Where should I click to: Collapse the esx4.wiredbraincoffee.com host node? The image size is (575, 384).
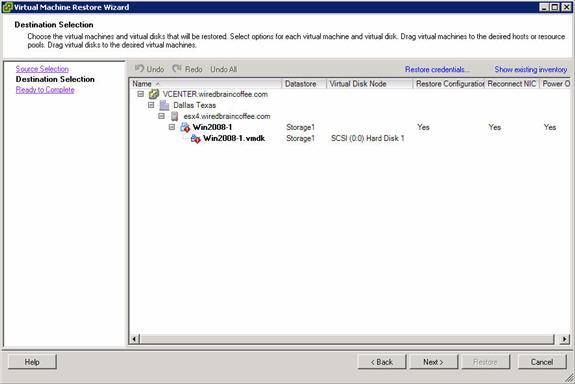coord(161,116)
